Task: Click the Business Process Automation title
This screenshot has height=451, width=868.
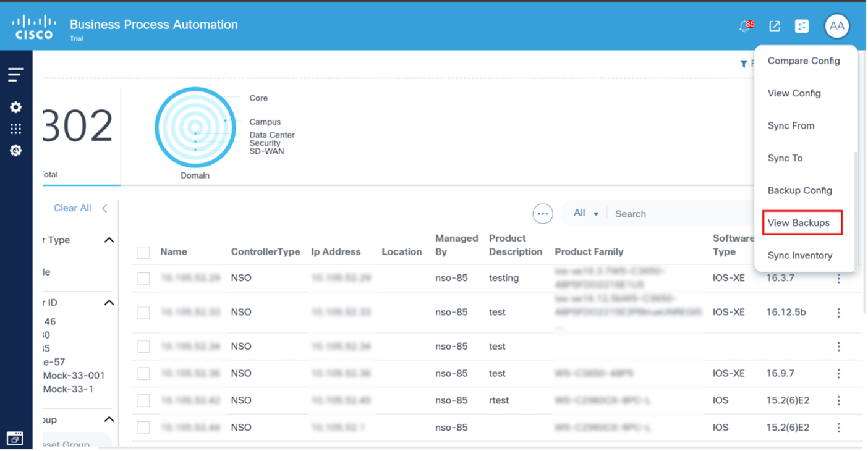Action: (153, 25)
